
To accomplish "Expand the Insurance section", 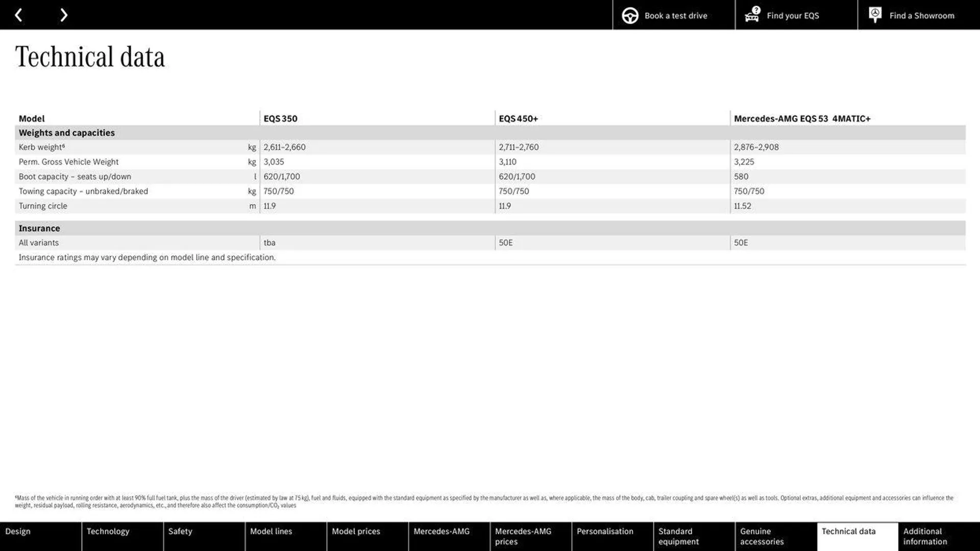I will point(39,228).
